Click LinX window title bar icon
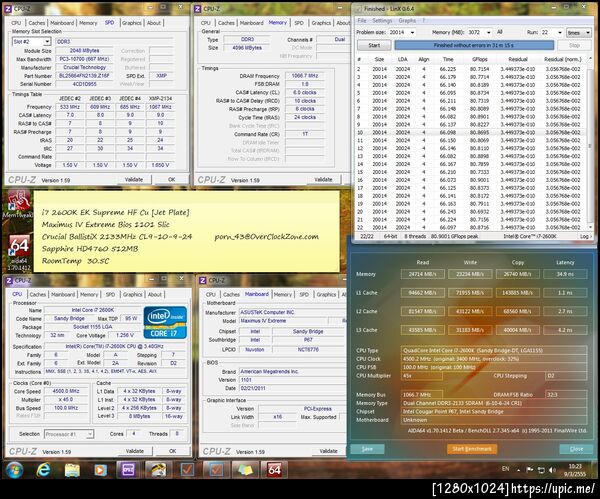 359,8
